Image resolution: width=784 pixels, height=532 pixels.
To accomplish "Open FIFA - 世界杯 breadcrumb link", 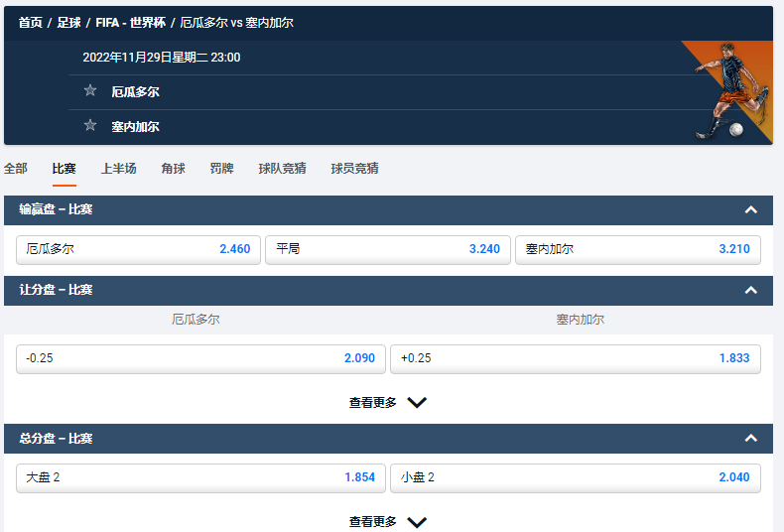I will (x=130, y=23).
